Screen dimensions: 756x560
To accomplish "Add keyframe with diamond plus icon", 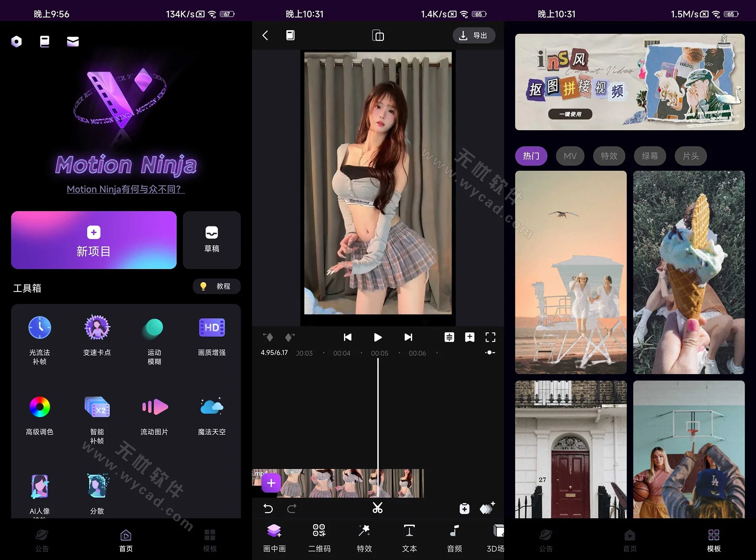I will pos(487,508).
